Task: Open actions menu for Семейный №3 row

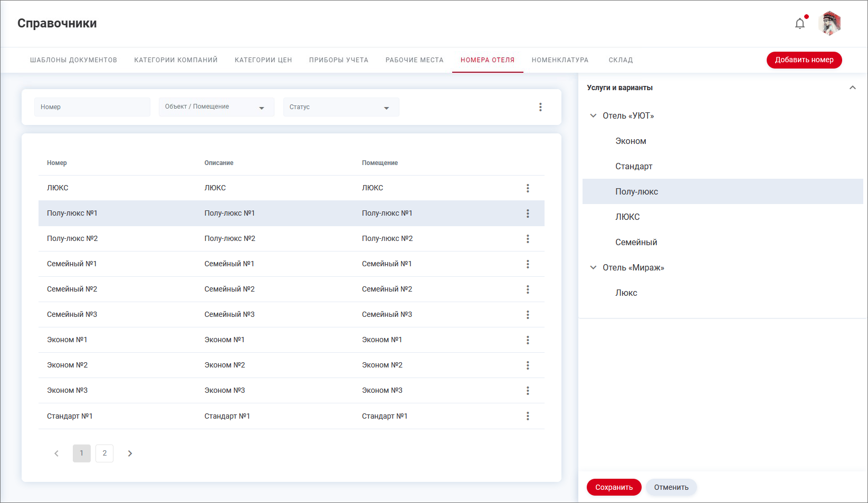Action: tap(528, 315)
